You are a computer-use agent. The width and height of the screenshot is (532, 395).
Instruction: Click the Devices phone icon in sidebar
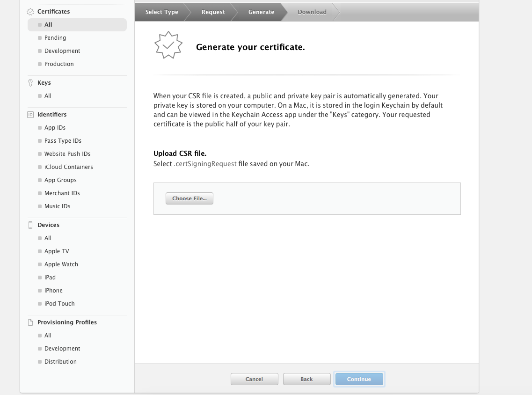[x=30, y=225]
